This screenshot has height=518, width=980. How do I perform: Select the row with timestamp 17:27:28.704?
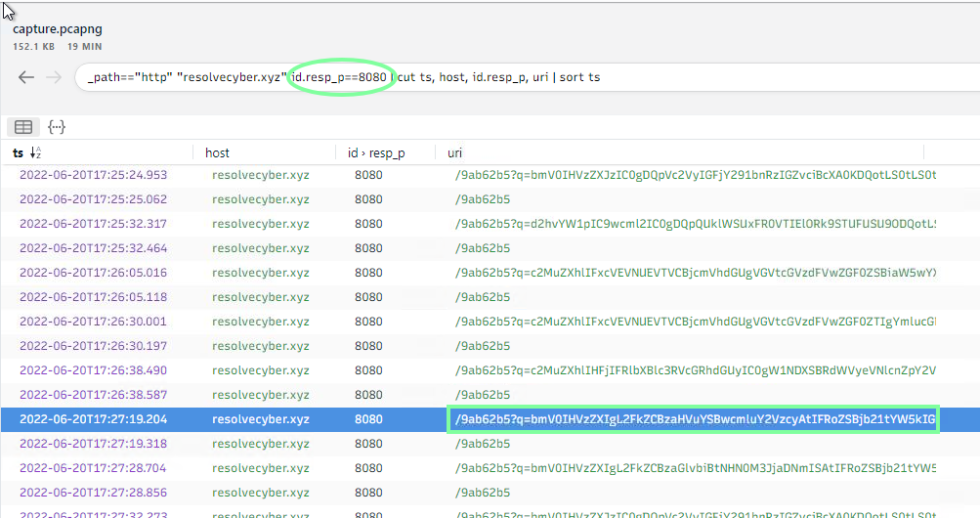pos(93,468)
